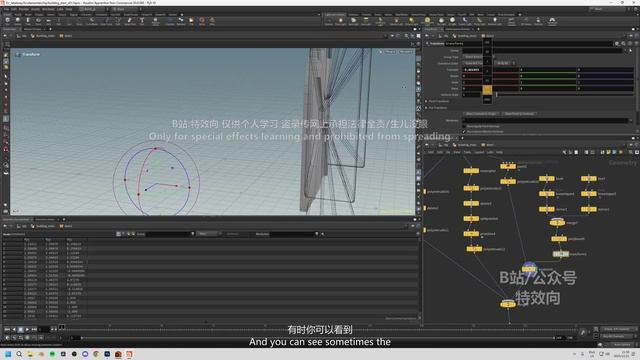Select the Metaball shelf tool
The height and width of the screenshot is (360, 640).
[x=181, y=21]
